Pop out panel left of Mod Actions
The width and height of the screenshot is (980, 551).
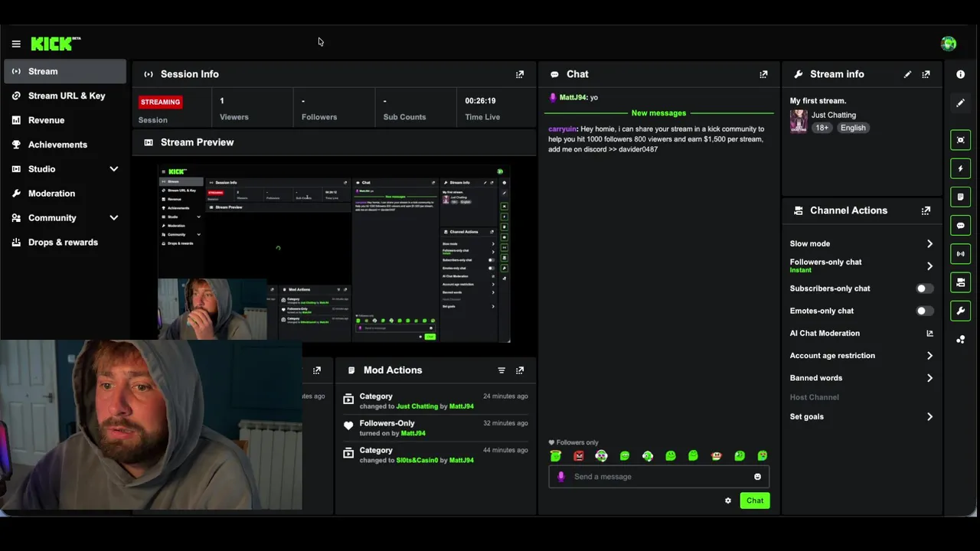317,370
